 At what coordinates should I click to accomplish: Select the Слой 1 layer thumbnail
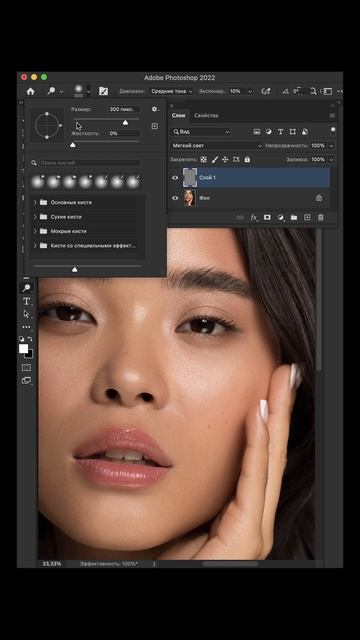190,178
